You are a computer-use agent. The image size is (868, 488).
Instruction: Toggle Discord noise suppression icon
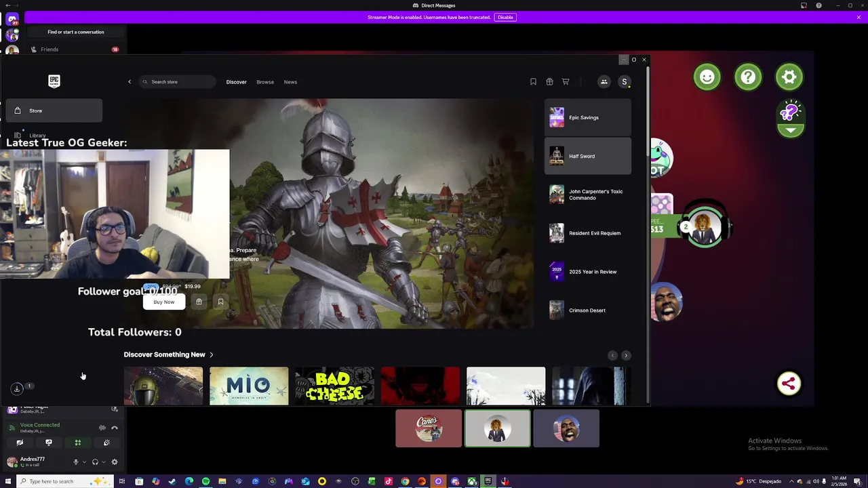[x=102, y=428]
